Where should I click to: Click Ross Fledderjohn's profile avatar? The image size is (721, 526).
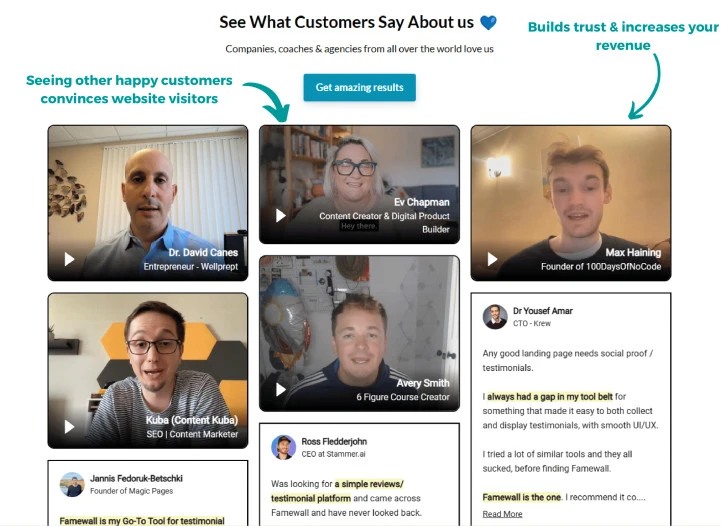click(283, 447)
